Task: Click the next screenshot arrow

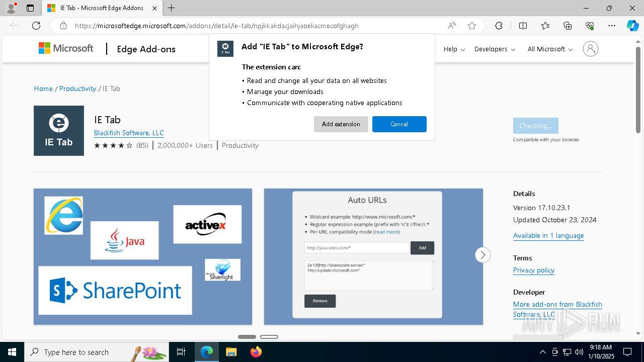Action: coord(483,255)
